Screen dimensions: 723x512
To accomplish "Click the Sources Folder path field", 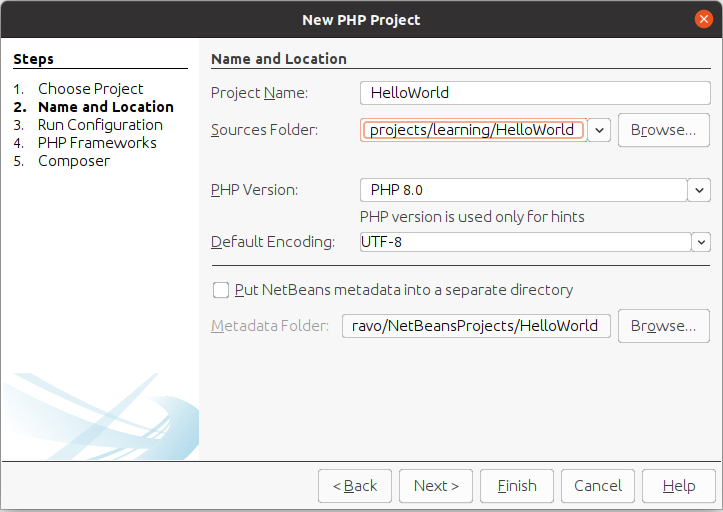I will [x=474, y=130].
